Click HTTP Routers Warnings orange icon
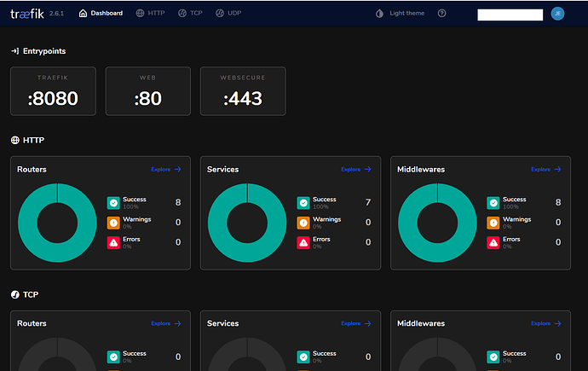 click(113, 223)
